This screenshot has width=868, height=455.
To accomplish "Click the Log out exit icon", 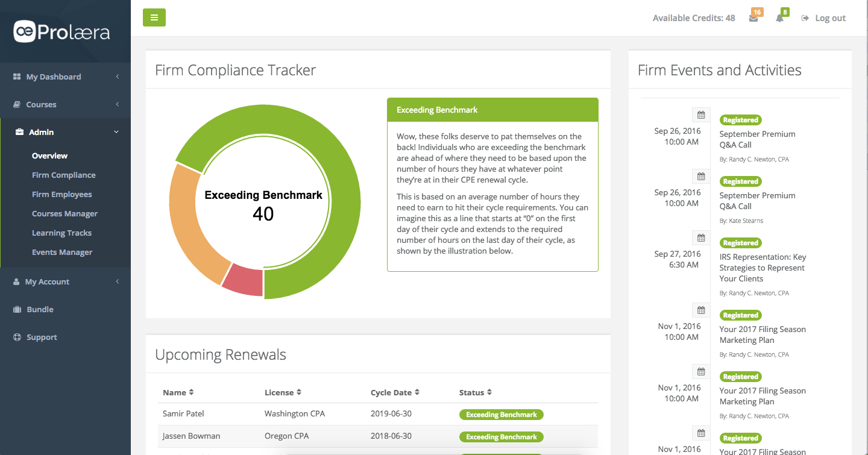I will point(805,18).
